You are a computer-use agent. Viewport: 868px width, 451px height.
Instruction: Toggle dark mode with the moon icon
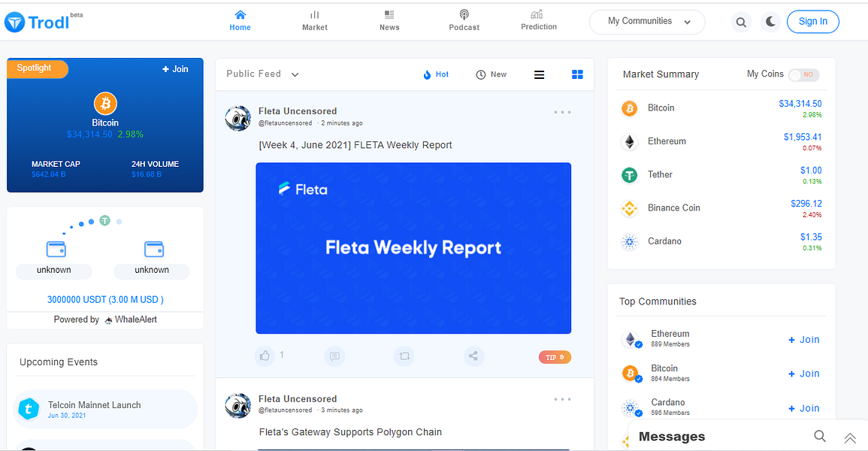coord(770,22)
